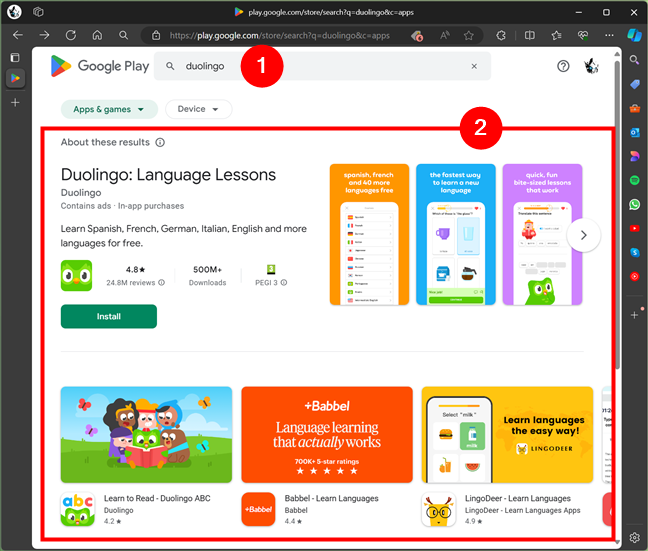Open the purple bite-sized lessons screenshot
This screenshot has width=648, height=551.
point(542,234)
